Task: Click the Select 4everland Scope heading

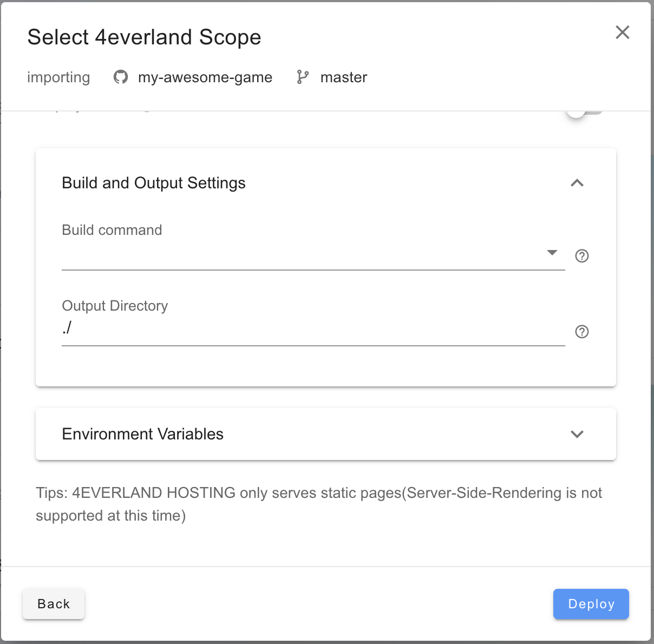Action: coord(144,37)
